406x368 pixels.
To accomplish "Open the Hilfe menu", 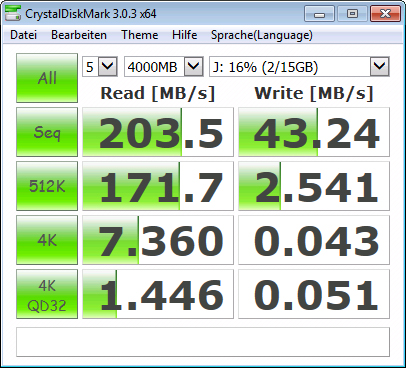I will coord(185,35).
